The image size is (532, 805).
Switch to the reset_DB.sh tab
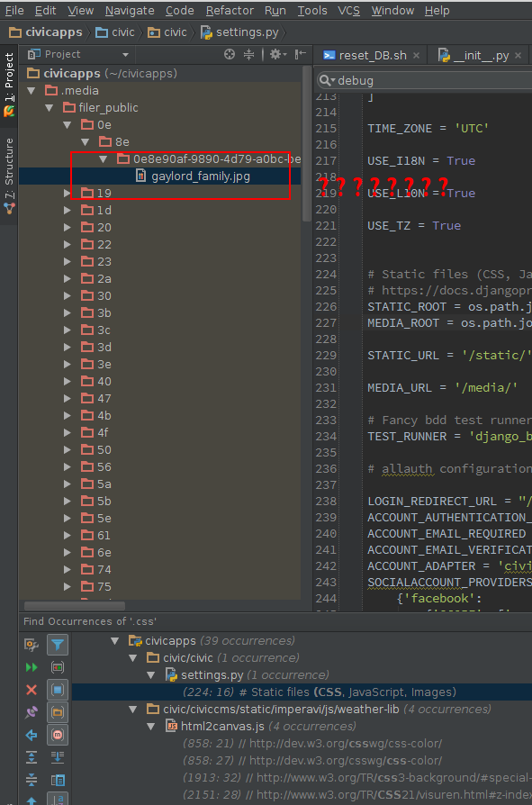pyautogui.click(x=373, y=56)
